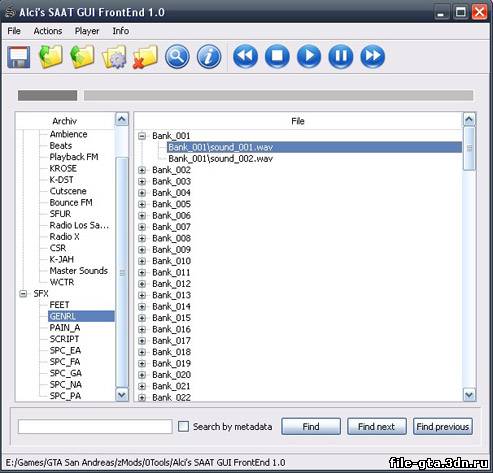The image size is (493, 473).
Task: Click the folder with gear settings icon
Action: point(114,57)
